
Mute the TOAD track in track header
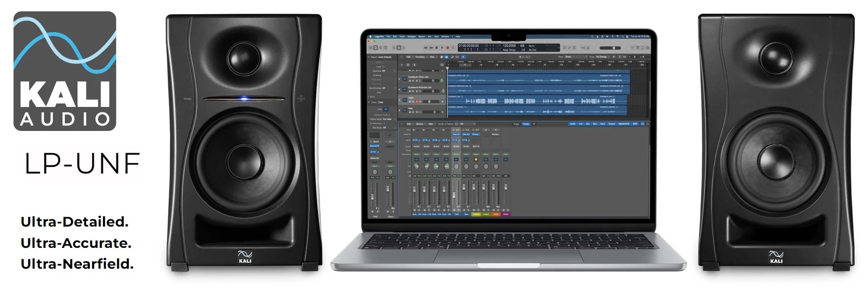point(410,101)
